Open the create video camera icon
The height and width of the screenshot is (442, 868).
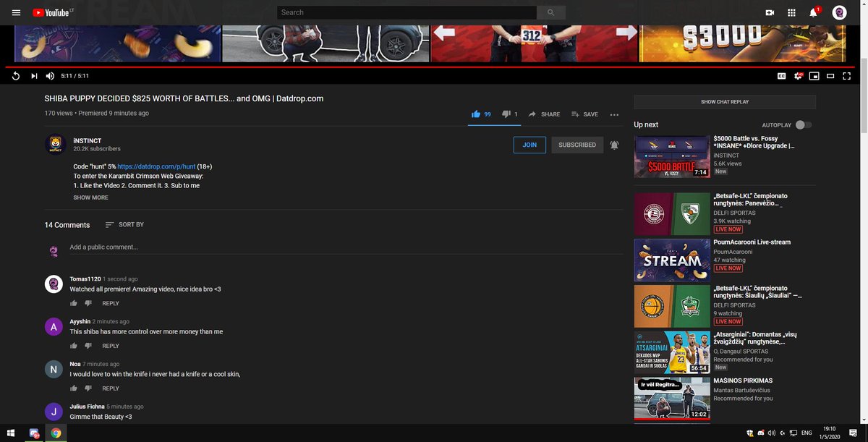click(770, 12)
